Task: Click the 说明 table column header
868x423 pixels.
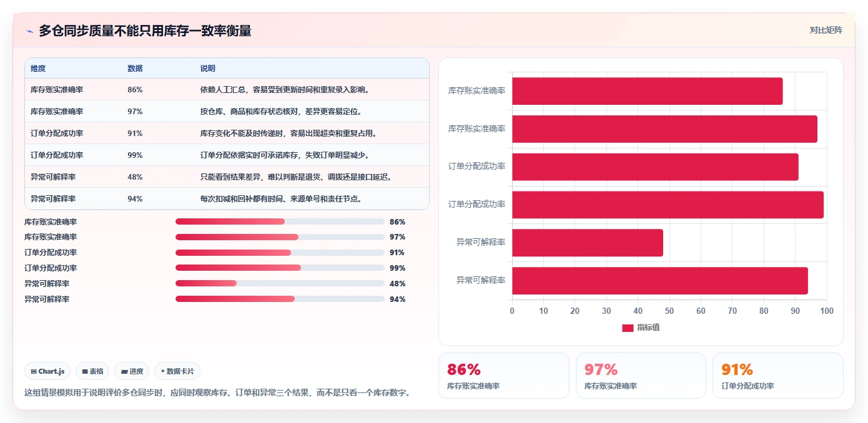Action: pos(207,69)
